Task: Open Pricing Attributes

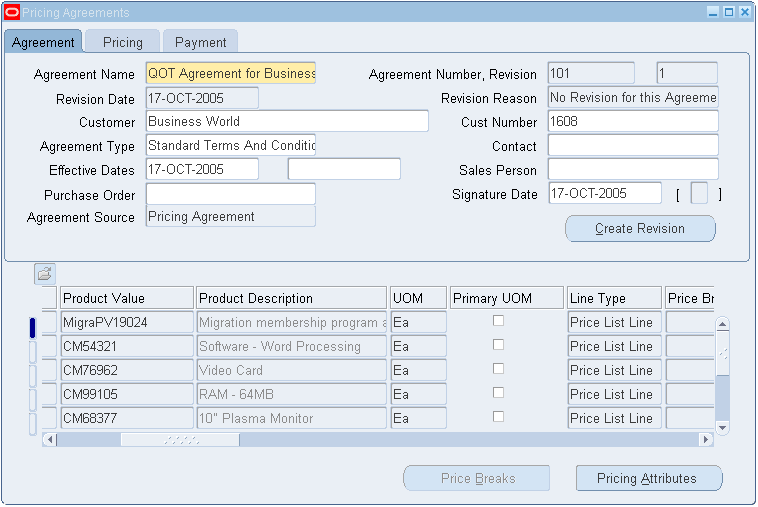Action: (x=648, y=478)
